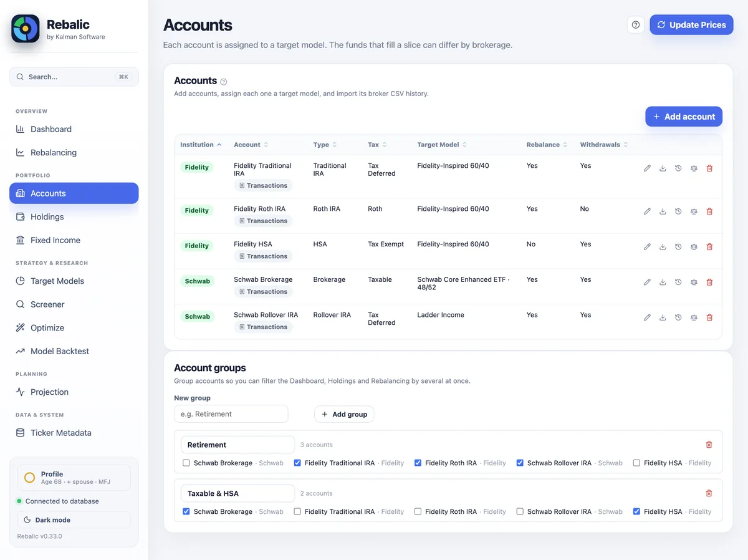Click balance scale icon for Fidelity Roth IRA
Viewport: 748px width, 560px height.
pyautogui.click(x=694, y=211)
